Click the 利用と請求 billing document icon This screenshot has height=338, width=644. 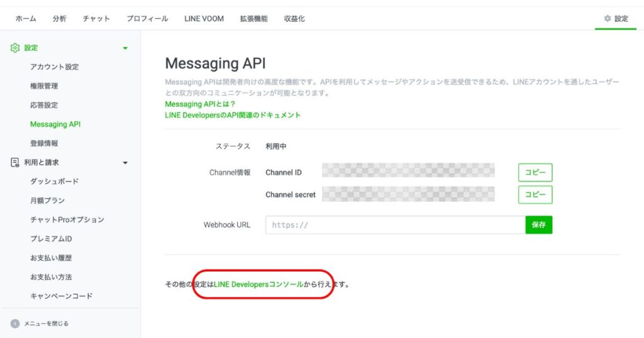click(x=15, y=163)
